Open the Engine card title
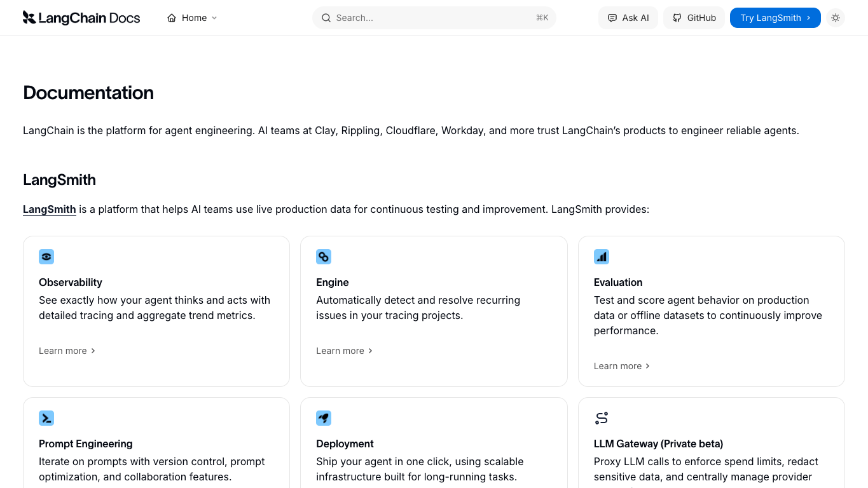 pyautogui.click(x=333, y=282)
